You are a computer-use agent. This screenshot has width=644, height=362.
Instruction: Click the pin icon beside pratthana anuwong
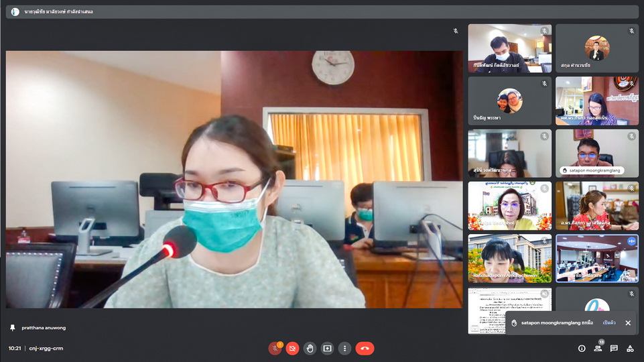(12, 328)
